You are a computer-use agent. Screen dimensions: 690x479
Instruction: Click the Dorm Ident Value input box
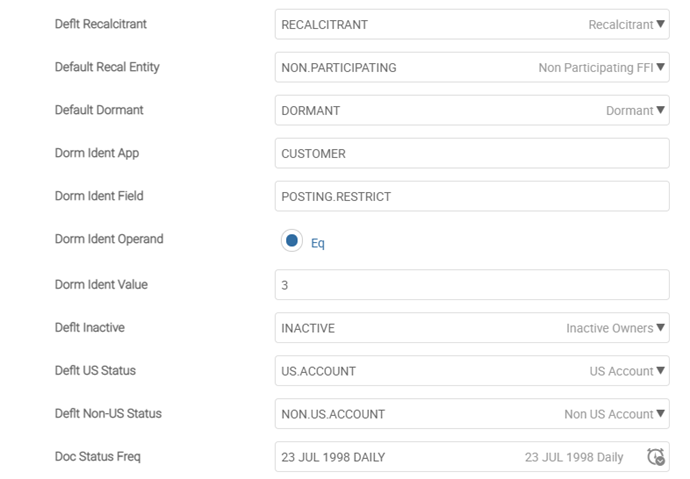click(x=471, y=285)
